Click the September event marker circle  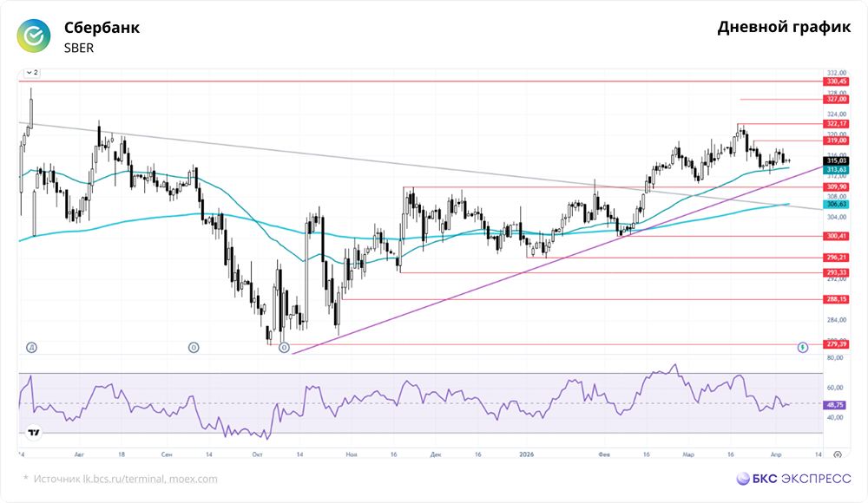pyautogui.click(x=194, y=348)
